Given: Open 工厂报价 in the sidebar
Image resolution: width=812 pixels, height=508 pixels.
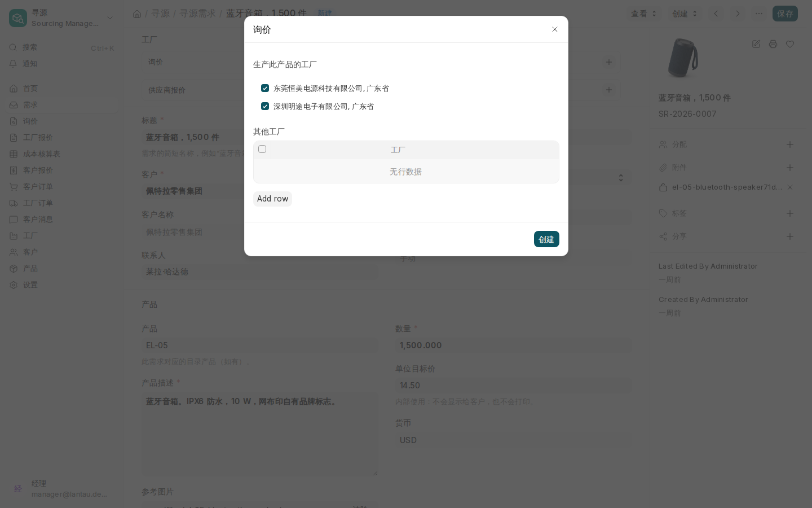Looking at the screenshot, I should 62,138.
